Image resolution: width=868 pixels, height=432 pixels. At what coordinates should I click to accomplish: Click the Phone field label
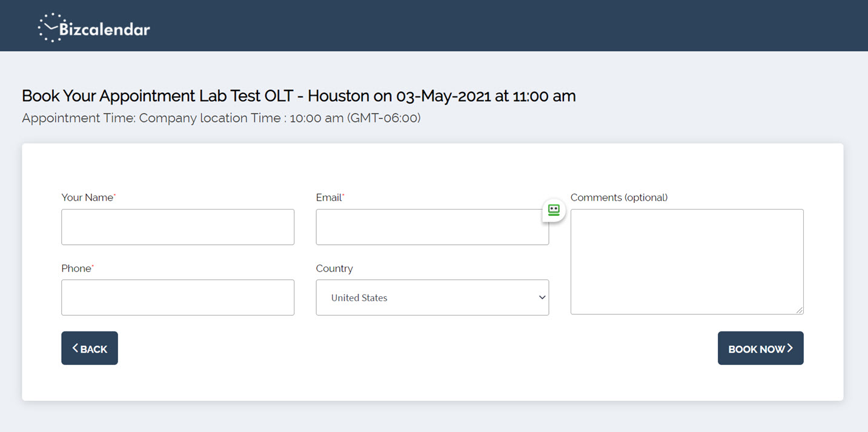(76, 268)
